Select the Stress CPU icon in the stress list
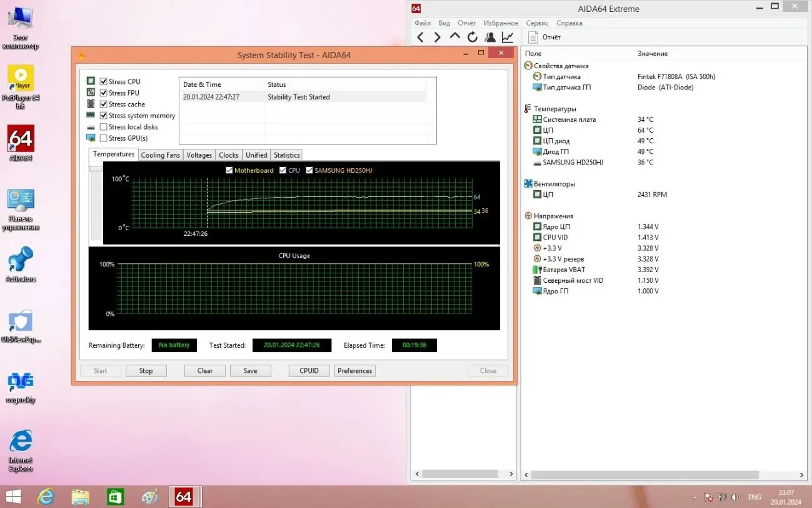The image size is (812, 508). pyautogui.click(x=90, y=81)
